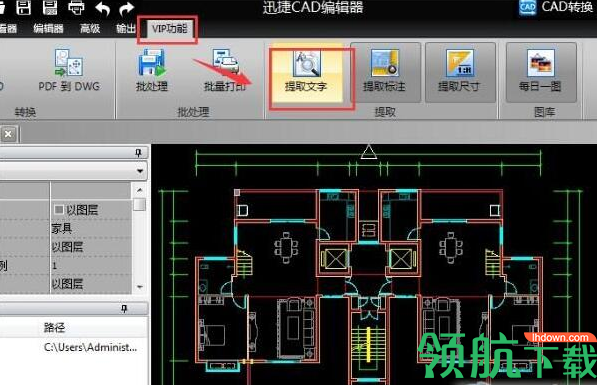The width and height of the screenshot is (597, 385).
Task: Click the 路径 column header
Action: pos(54,327)
